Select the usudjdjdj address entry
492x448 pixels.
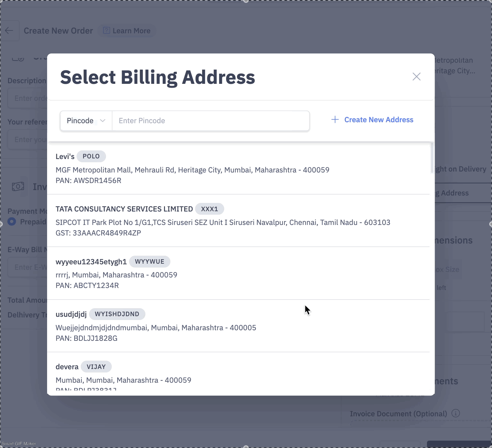(x=238, y=326)
